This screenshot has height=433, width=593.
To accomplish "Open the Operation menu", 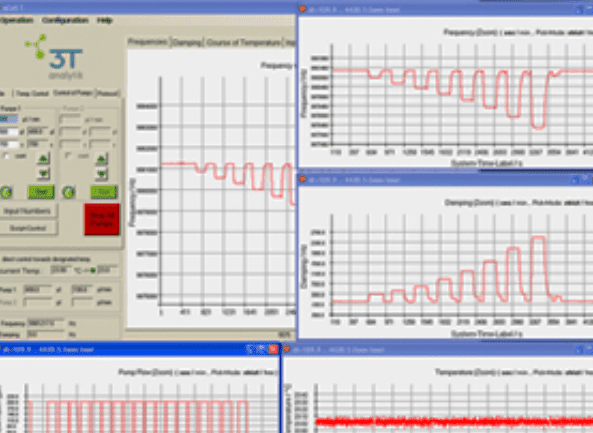I will (17, 20).
